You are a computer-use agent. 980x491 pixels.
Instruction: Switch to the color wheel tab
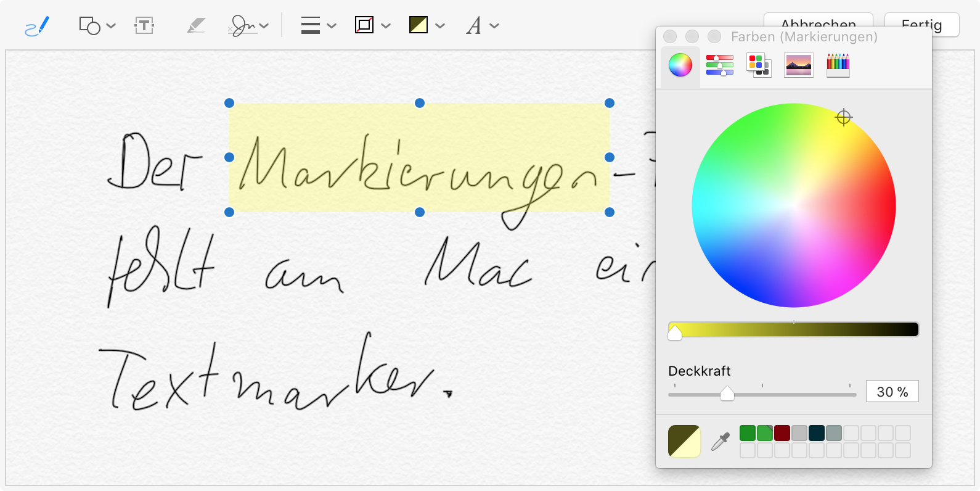click(x=680, y=65)
